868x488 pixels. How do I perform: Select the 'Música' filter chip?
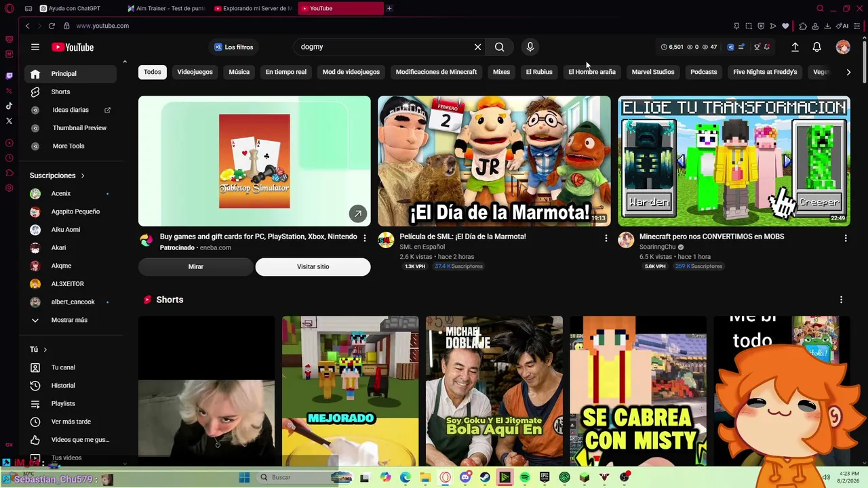pos(239,72)
